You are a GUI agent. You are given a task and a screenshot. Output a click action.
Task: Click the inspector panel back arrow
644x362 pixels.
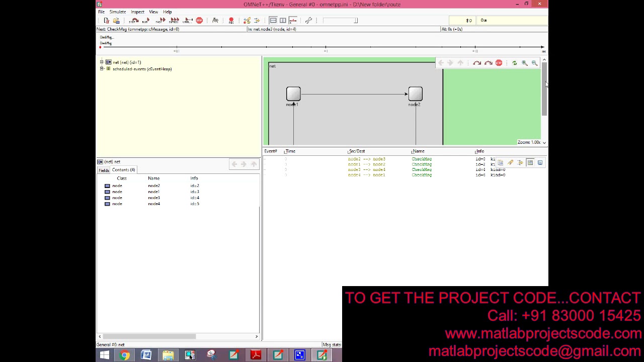click(x=234, y=164)
